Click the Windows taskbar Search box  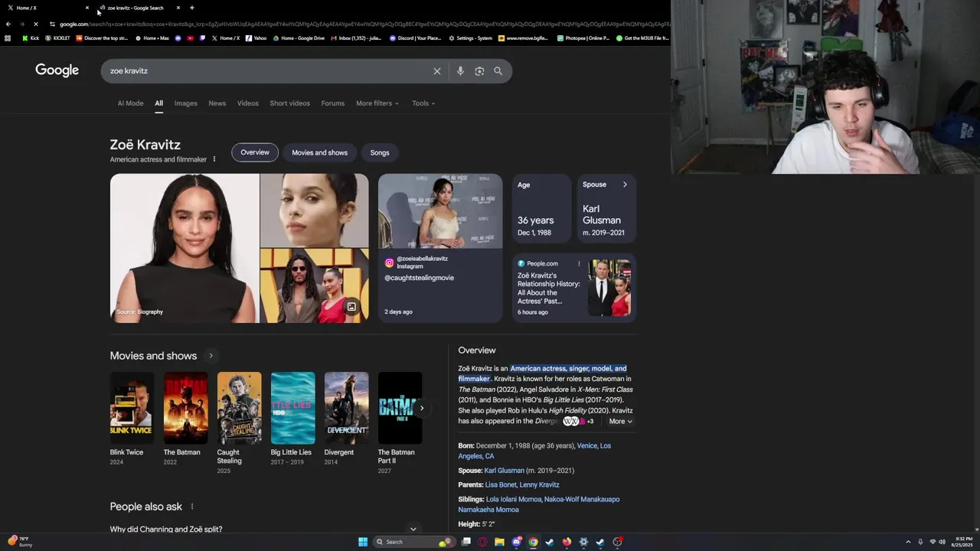point(413,542)
